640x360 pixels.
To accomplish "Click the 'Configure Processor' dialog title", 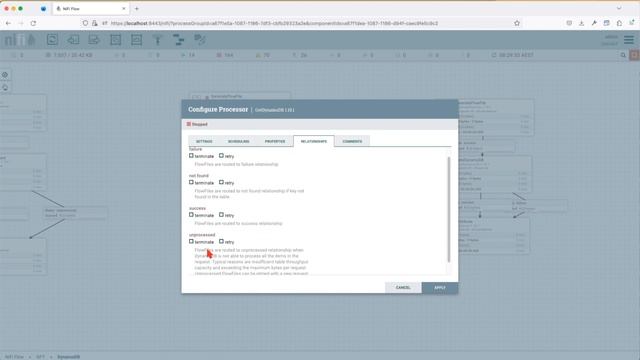I will coord(218,109).
